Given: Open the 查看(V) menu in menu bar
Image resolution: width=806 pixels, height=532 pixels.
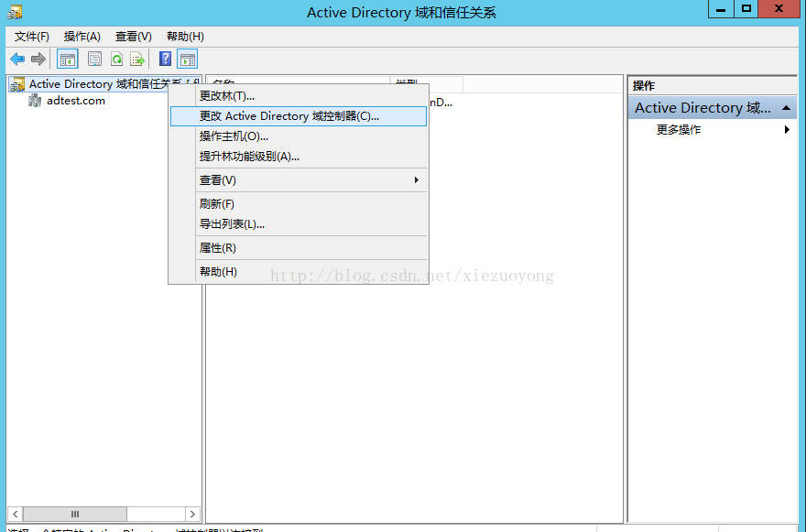Looking at the screenshot, I should tap(134, 37).
